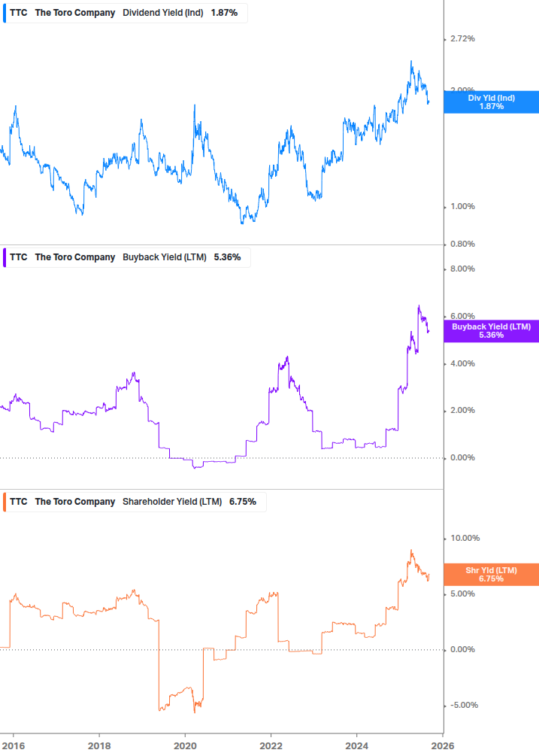
Task: Click the 2022 label on time axis
Action: (x=271, y=746)
